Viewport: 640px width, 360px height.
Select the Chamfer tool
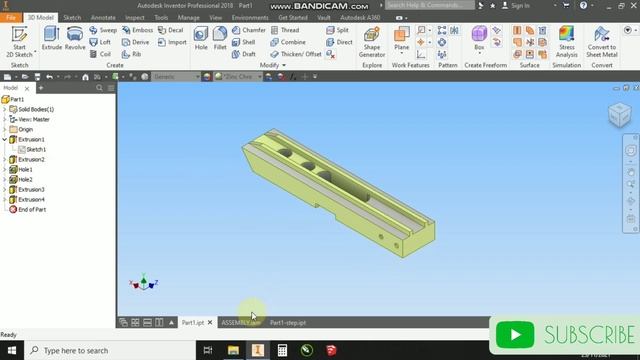click(x=249, y=30)
